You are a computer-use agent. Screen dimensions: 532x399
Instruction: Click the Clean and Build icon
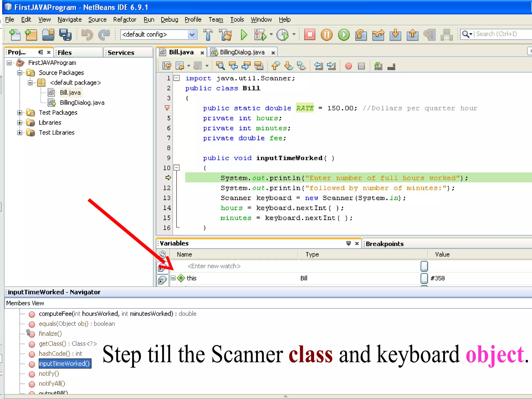tap(225, 35)
